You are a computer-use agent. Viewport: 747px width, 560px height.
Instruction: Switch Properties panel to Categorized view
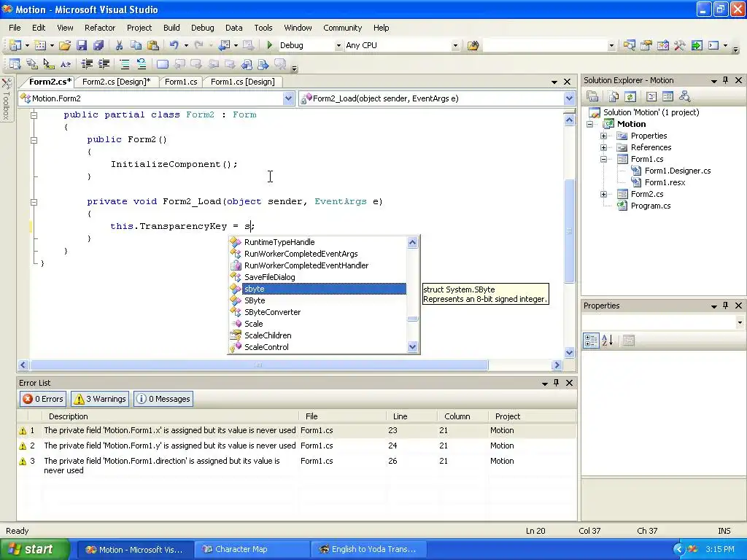coord(591,341)
